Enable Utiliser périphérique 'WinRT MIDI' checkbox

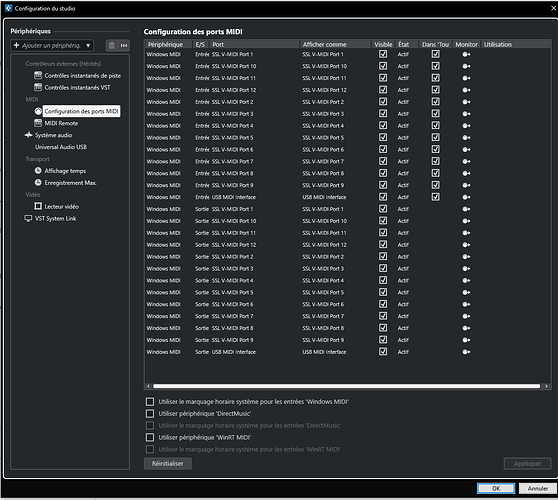pos(150,437)
